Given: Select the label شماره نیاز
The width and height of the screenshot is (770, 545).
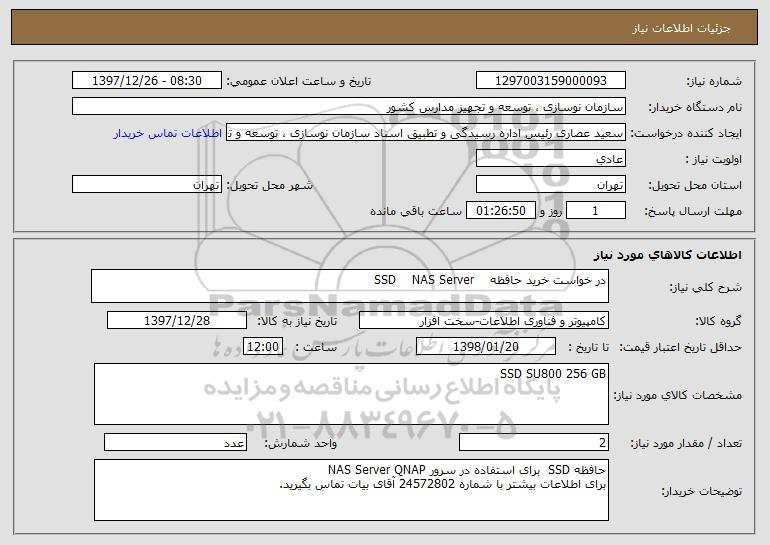Looking at the screenshot, I should [x=714, y=82].
